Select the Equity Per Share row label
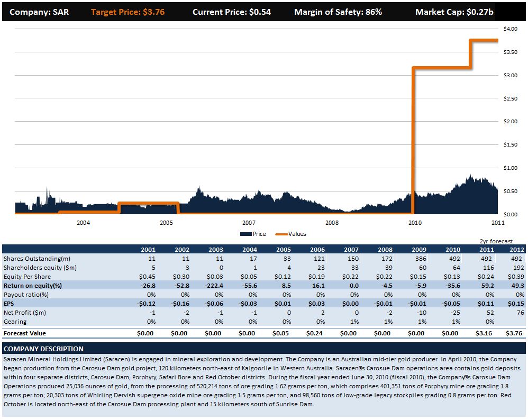 [x=28, y=277]
